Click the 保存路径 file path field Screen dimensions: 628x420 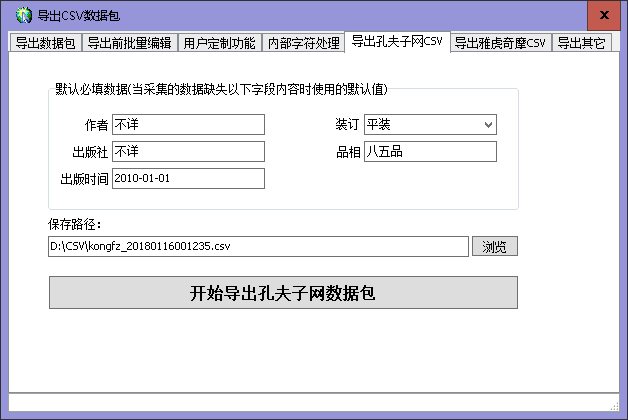(x=258, y=246)
